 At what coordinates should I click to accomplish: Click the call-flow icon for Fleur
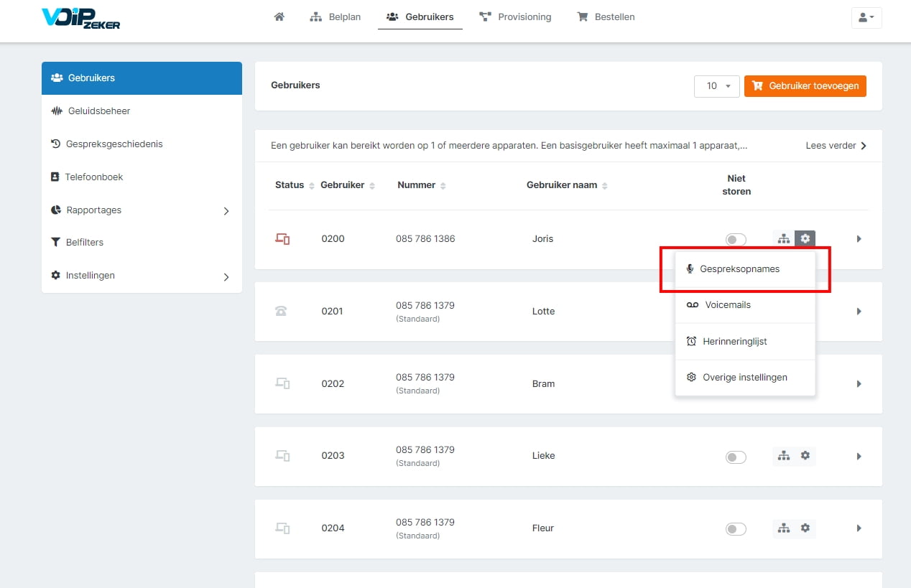click(x=784, y=528)
